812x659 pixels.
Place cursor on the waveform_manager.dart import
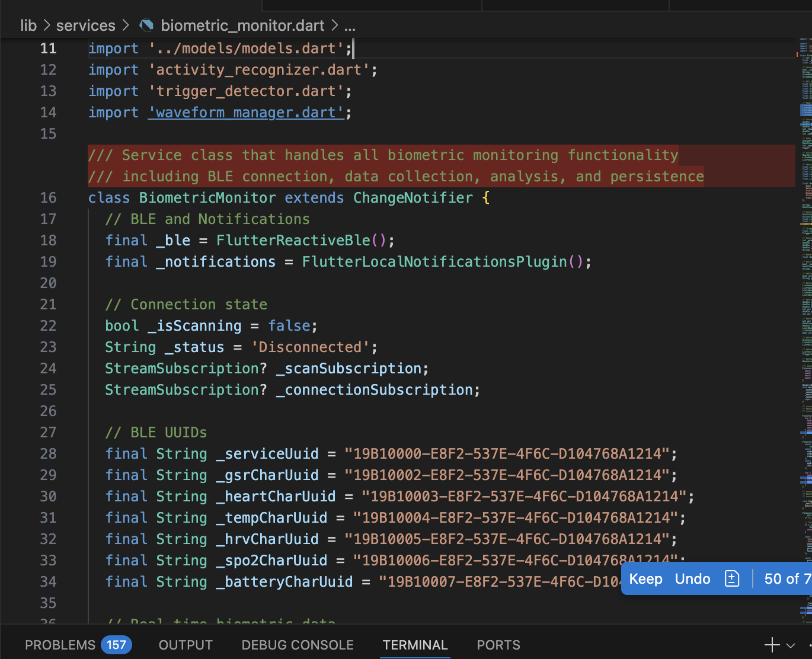247,112
